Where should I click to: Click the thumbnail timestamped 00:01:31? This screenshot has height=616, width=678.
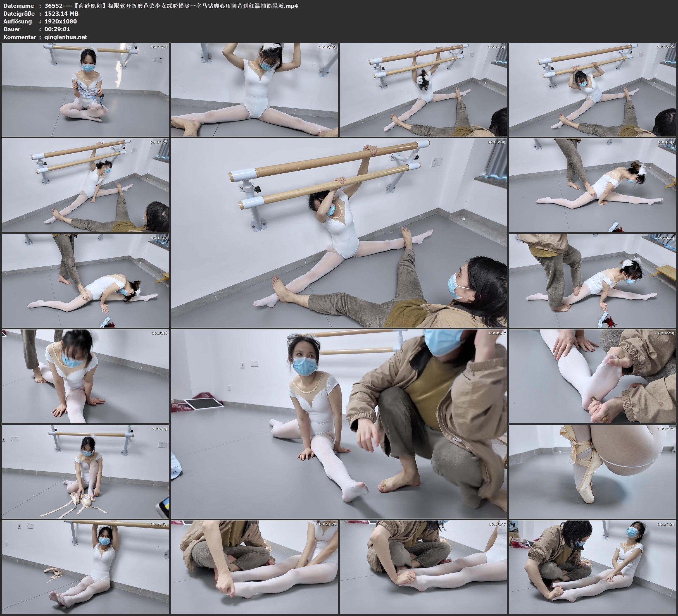[85, 90]
